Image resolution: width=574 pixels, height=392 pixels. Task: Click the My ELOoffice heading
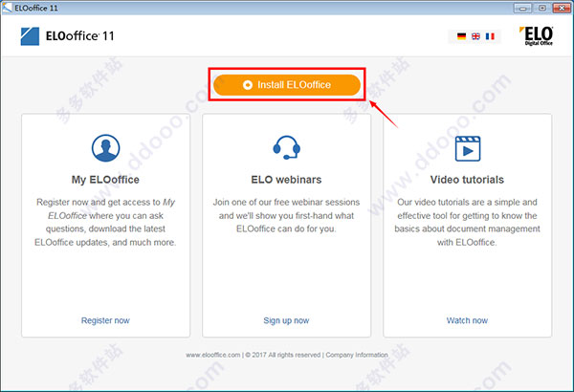[105, 180]
